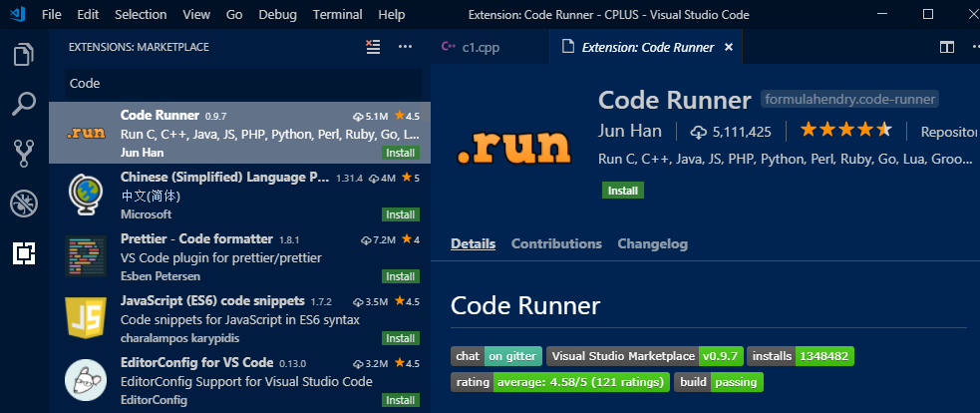Click the JavaScript ES6 snippets JS icon

[86, 318]
